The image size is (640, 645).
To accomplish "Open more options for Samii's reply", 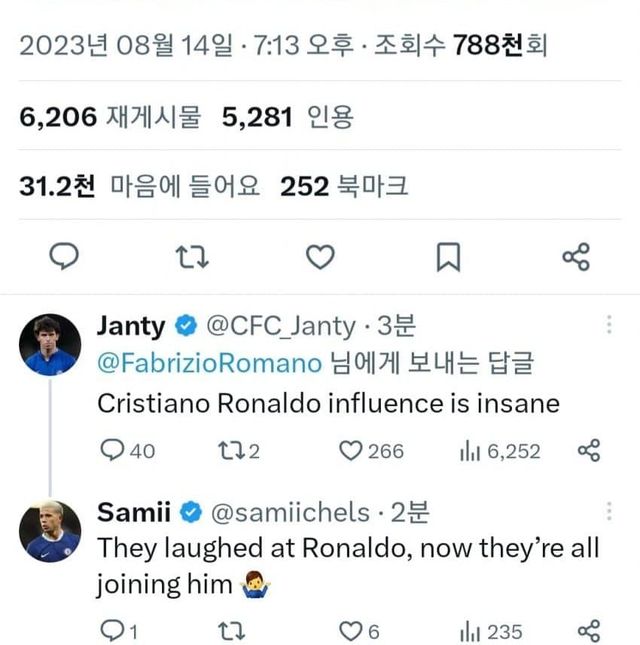I will (610, 512).
